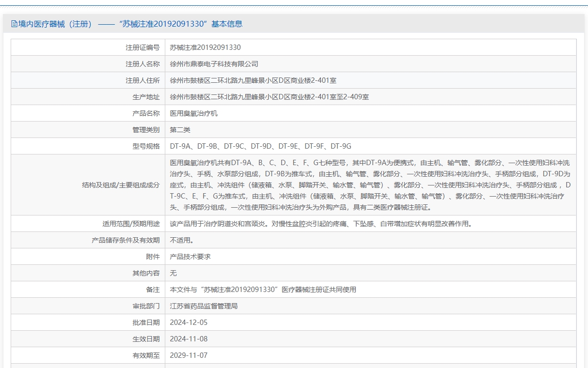Click the 有效期至 label
Image resolution: width=588 pixels, height=368 pixels.
[x=146, y=355]
